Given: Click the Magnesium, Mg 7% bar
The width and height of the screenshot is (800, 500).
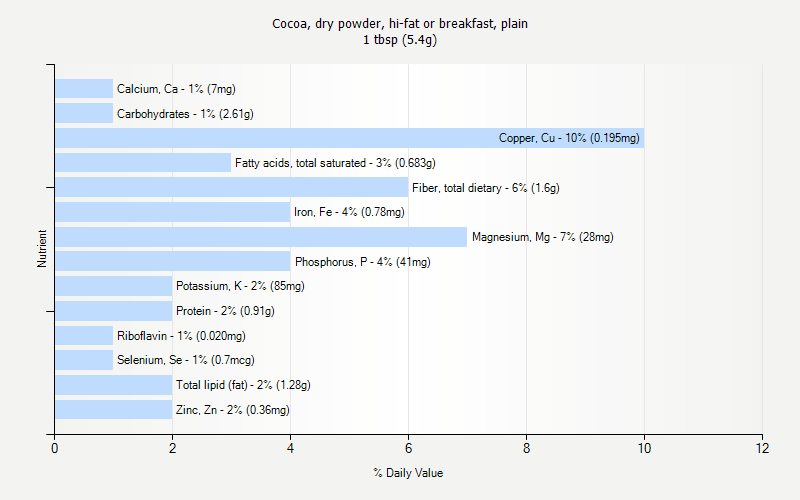Looking at the screenshot, I should (260, 237).
